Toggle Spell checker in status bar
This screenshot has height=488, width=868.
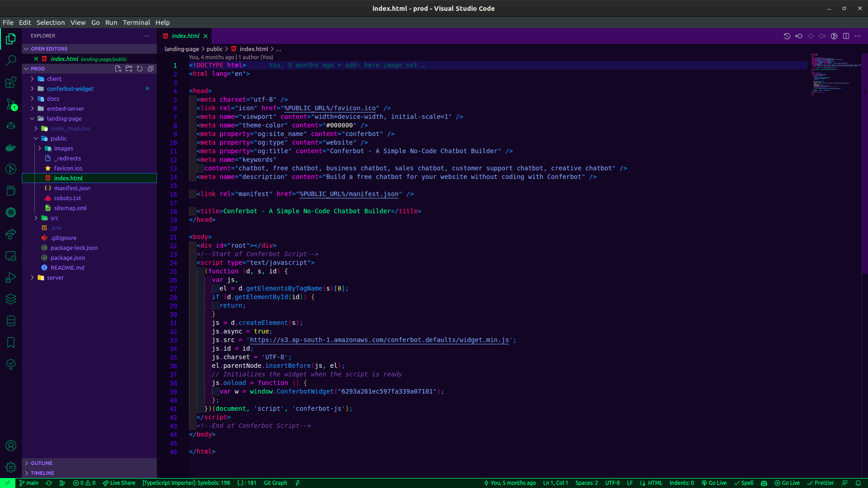click(744, 483)
